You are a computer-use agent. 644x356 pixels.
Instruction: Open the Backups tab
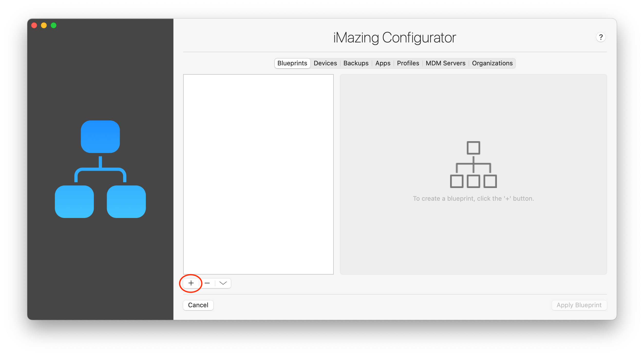pos(356,63)
